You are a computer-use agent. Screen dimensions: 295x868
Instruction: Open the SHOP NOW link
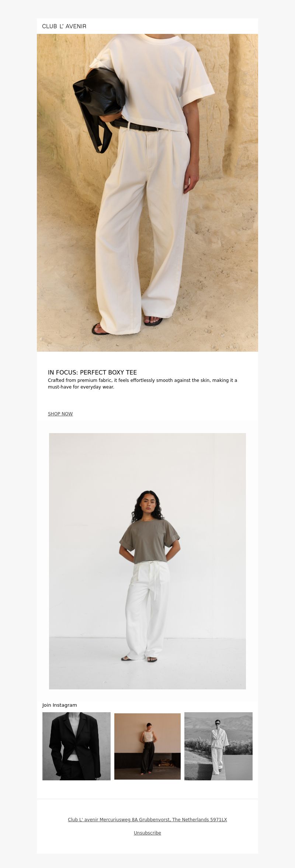[60, 414]
